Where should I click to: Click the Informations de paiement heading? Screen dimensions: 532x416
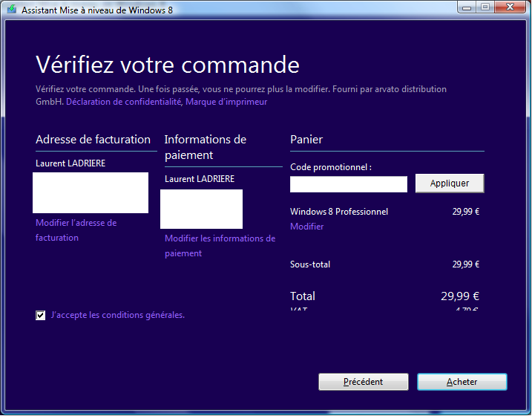tap(206, 147)
